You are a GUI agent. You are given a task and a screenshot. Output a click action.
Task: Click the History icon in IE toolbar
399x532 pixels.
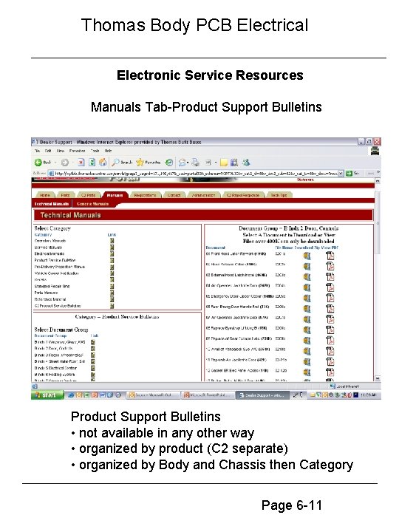[x=169, y=163]
